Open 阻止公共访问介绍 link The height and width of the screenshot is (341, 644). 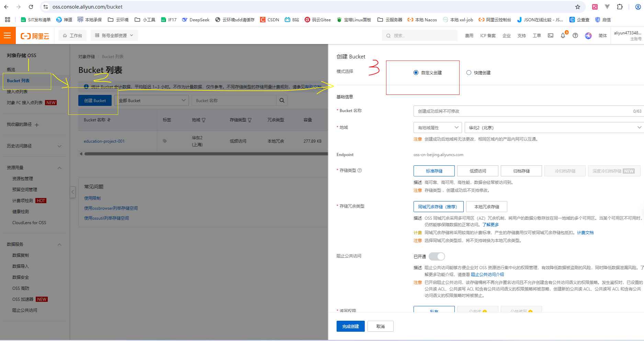(x=487, y=274)
